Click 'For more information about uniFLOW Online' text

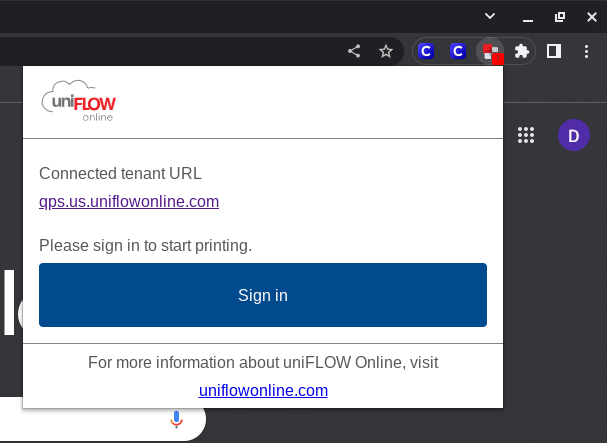pyautogui.click(x=247, y=362)
